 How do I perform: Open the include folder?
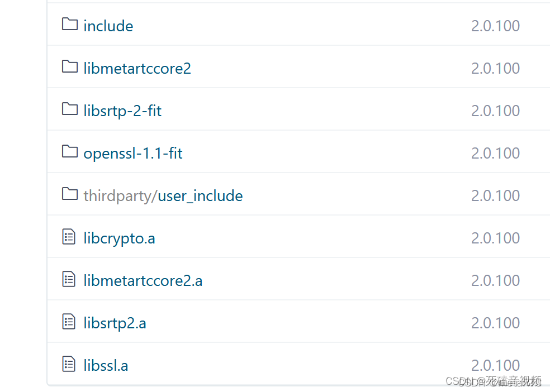coord(108,26)
